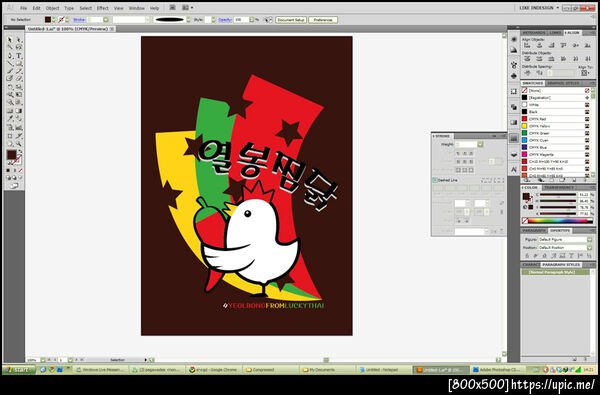This screenshot has width=600, height=395.
Task: Select the Artboard tool
Action: coord(10,136)
